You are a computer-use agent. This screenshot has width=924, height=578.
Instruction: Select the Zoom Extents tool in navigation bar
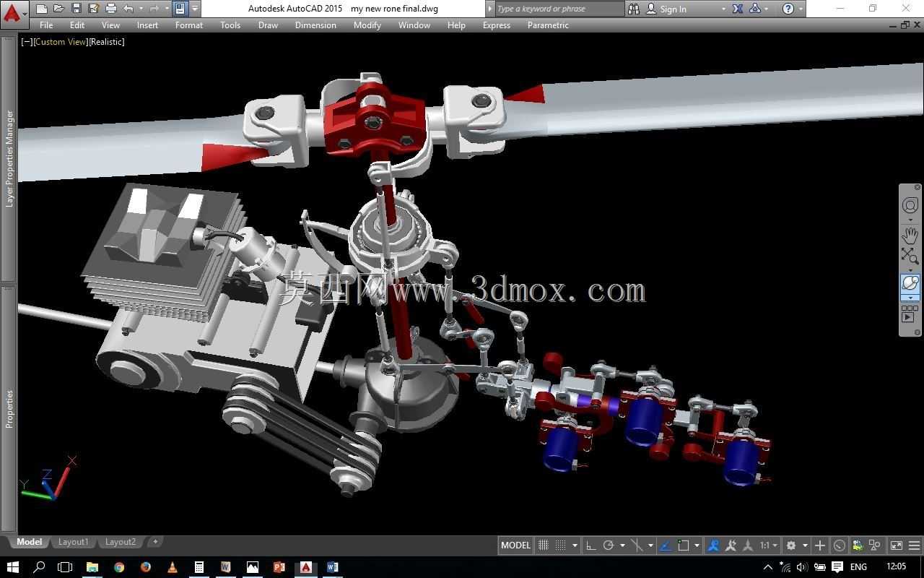pos(910,256)
